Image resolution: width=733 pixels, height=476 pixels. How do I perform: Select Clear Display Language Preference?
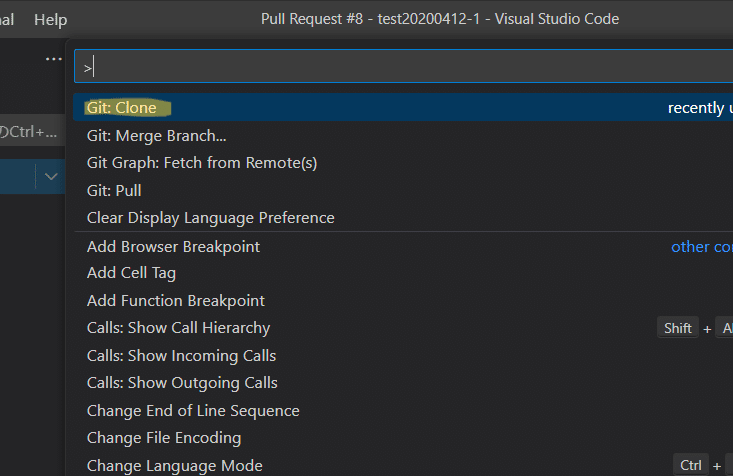pyautogui.click(x=210, y=217)
